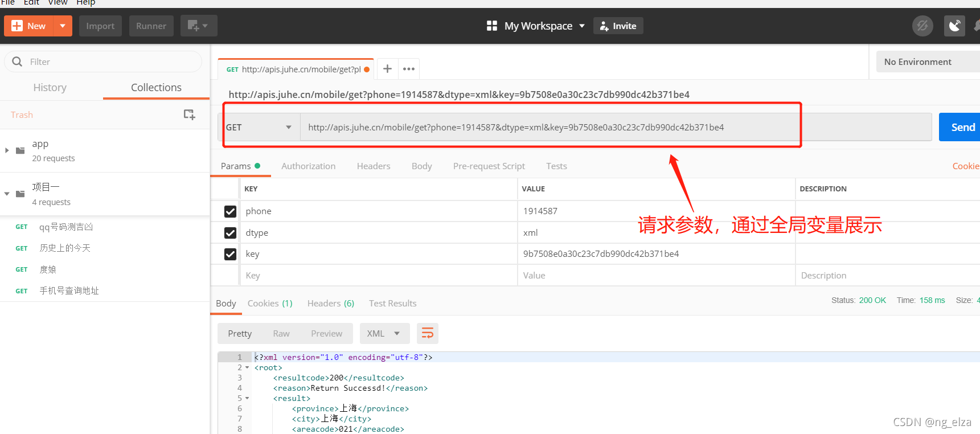Click the key value 9b7508e0a30c… cell
Viewport: 980px width, 434px height.
pyautogui.click(x=656, y=254)
